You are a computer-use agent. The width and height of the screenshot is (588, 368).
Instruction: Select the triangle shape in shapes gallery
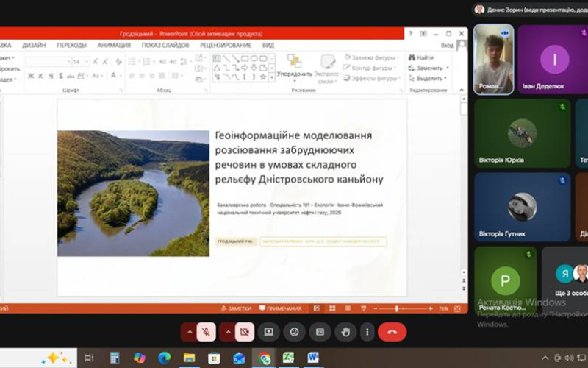coord(217,68)
